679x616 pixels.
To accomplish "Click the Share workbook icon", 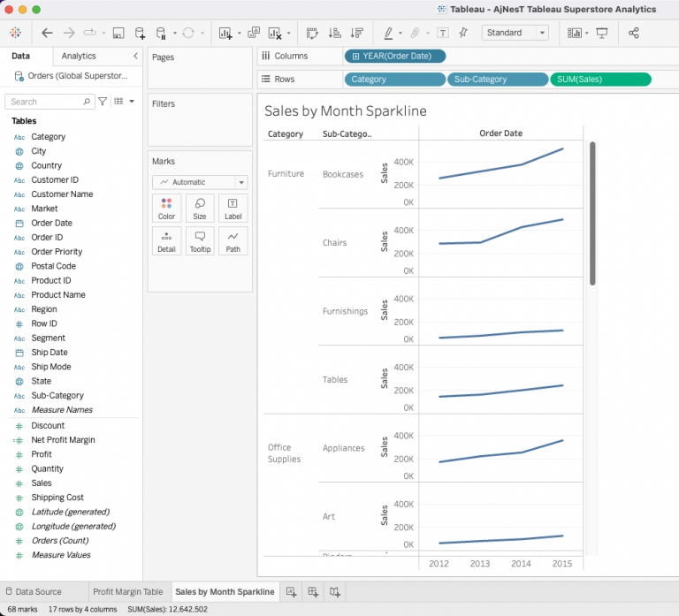I will (x=633, y=33).
